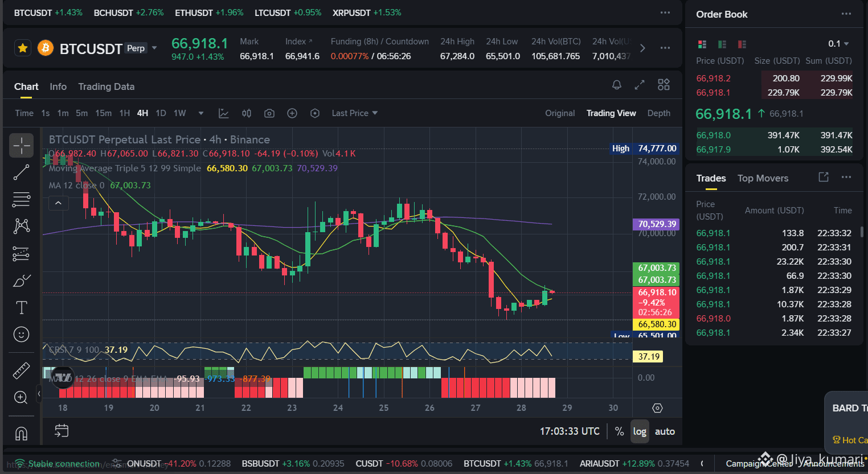The width and height of the screenshot is (868, 474).
Task: Change the candlestick chart type
Action: [x=247, y=113]
